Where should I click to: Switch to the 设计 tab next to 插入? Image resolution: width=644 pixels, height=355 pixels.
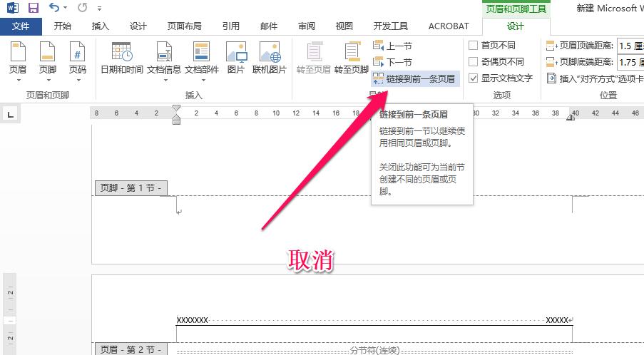pyautogui.click(x=138, y=26)
